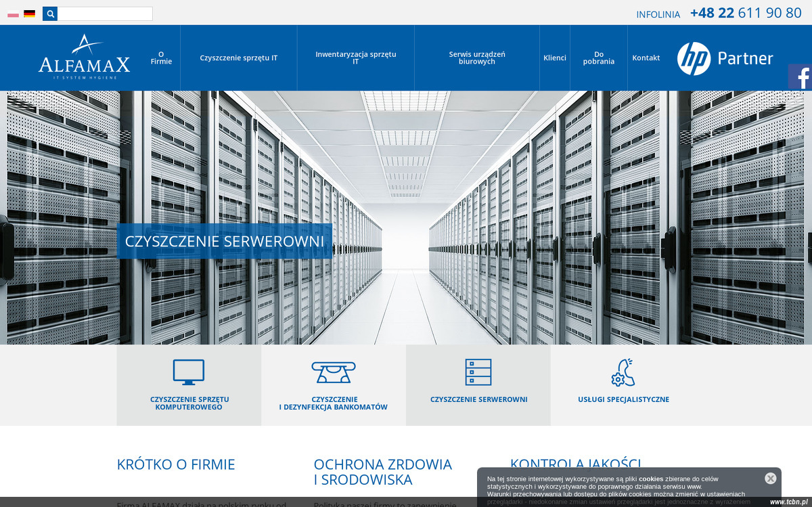Open the Klienci menu item
The height and width of the screenshot is (507, 812).
(555, 58)
